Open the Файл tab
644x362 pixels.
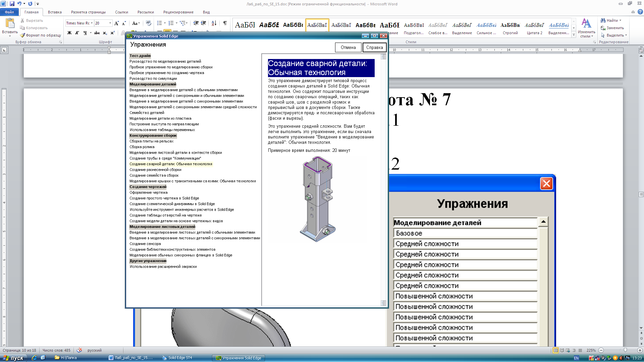[x=9, y=12]
